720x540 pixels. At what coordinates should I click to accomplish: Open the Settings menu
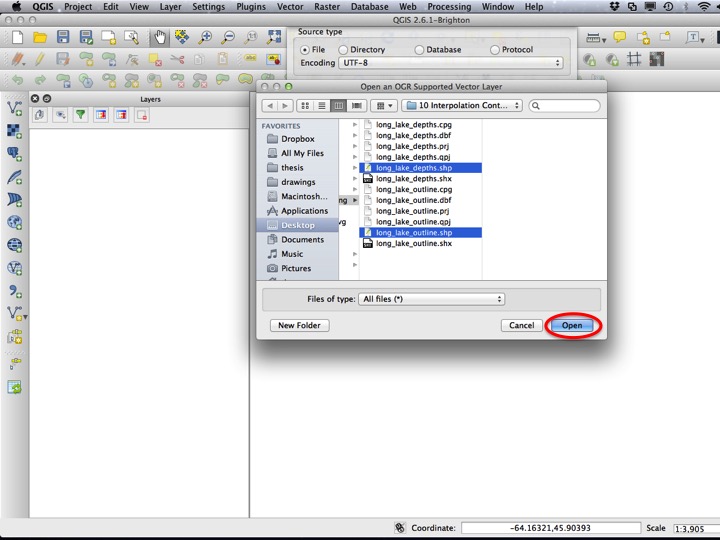pos(208,7)
